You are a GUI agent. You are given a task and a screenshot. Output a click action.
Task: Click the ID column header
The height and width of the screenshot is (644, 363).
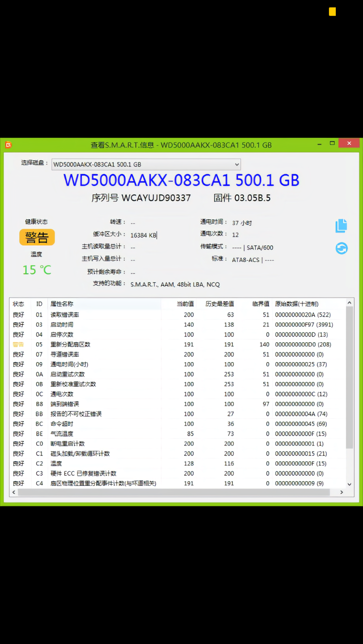coord(39,304)
